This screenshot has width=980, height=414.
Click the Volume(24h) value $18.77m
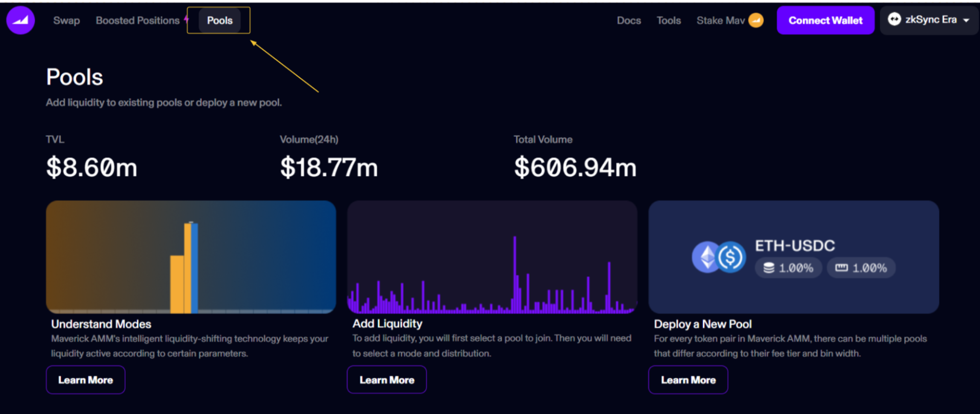pyautogui.click(x=329, y=167)
